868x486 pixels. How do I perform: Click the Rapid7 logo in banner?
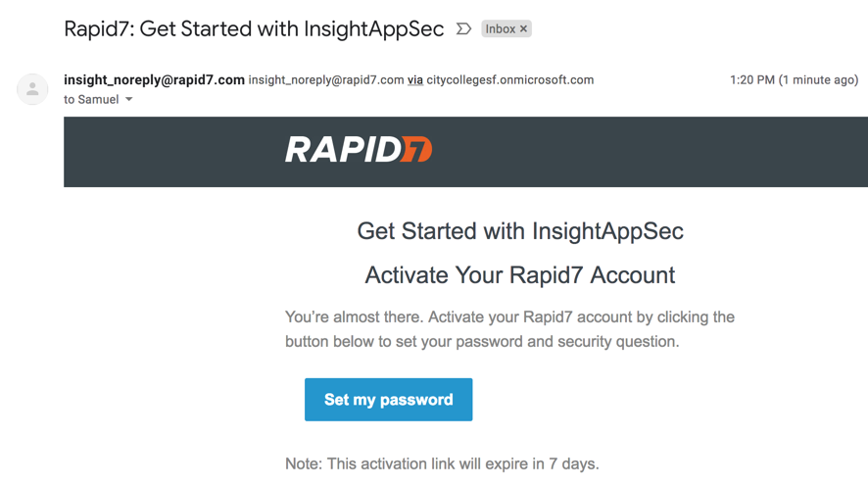[x=359, y=150]
